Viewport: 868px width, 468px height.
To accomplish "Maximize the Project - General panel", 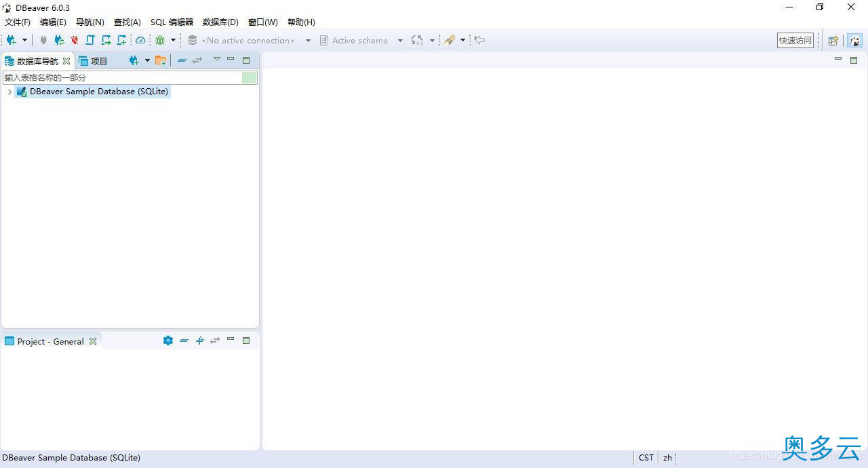I will pyautogui.click(x=246, y=340).
